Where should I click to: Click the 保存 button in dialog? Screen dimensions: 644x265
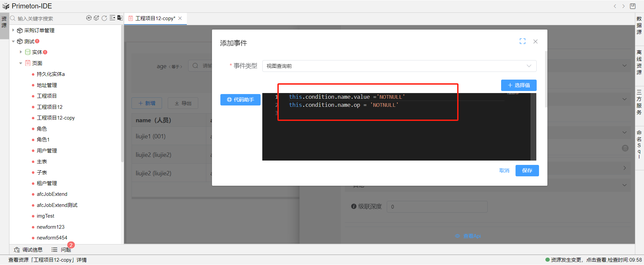pos(527,171)
